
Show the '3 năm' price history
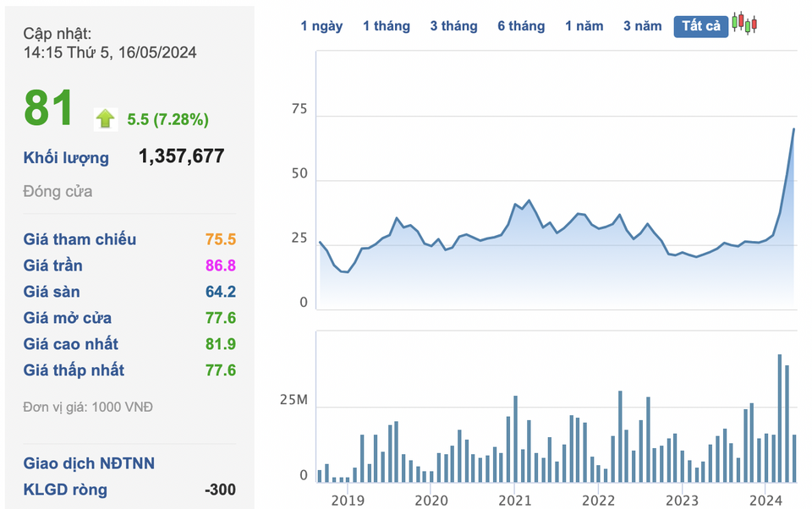point(642,26)
